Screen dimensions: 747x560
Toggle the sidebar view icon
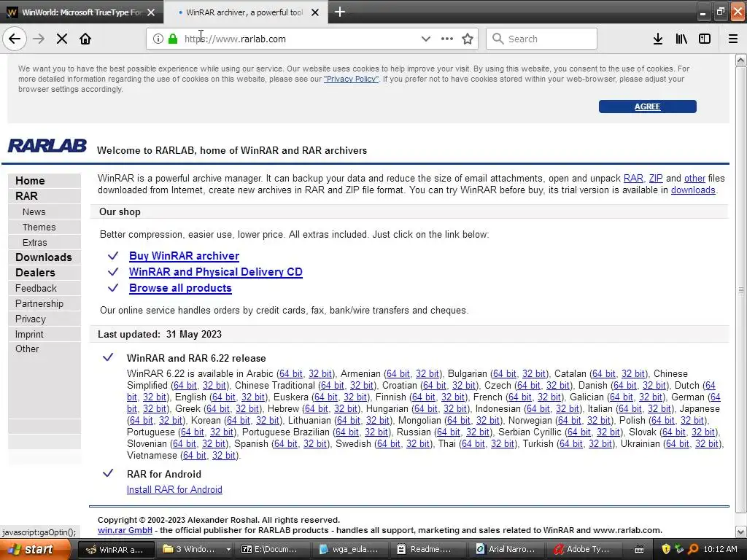[705, 39]
